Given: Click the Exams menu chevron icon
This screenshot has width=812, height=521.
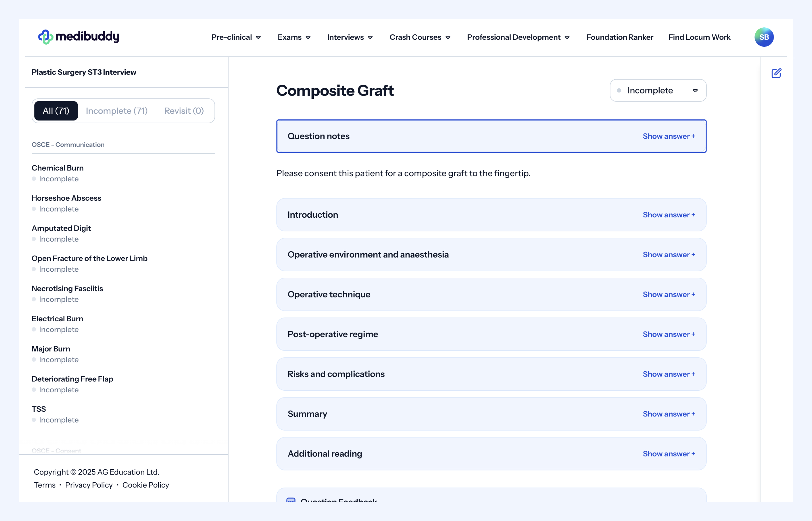Looking at the screenshot, I should (x=308, y=38).
